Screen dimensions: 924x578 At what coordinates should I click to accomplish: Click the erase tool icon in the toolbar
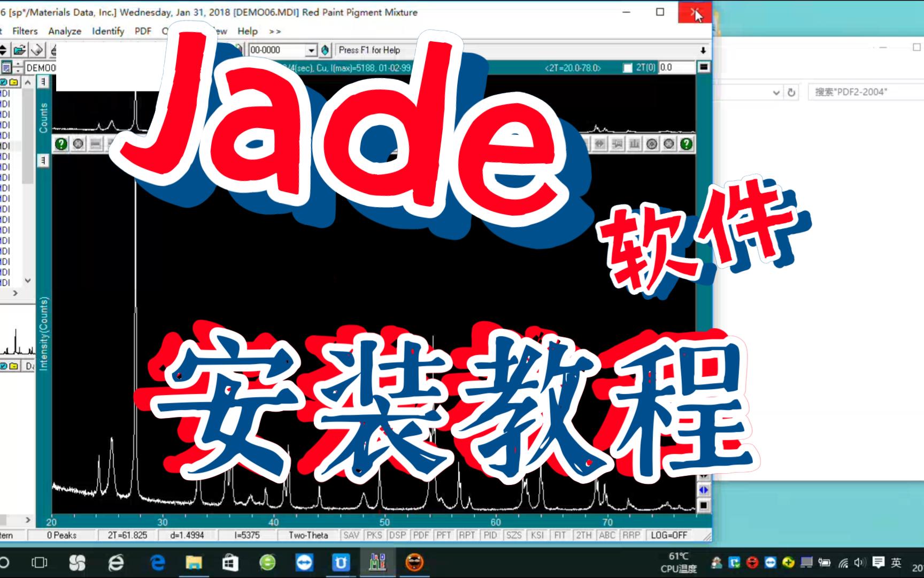[37, 50]
